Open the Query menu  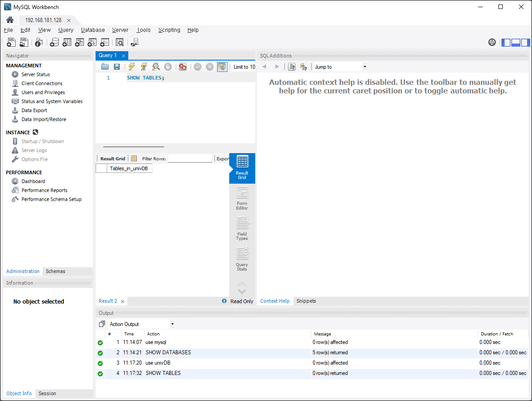66,30
